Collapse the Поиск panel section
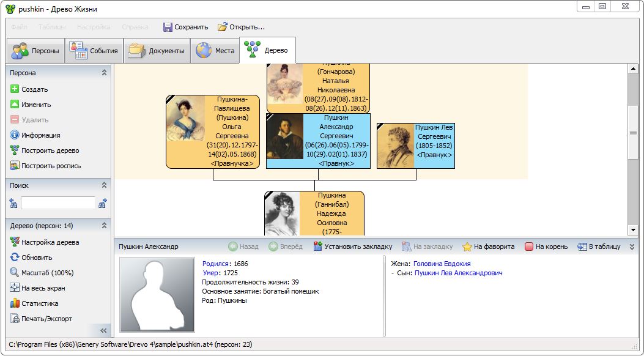The width and height of the screenshot is (644, 356). click(x=104, y=185)
